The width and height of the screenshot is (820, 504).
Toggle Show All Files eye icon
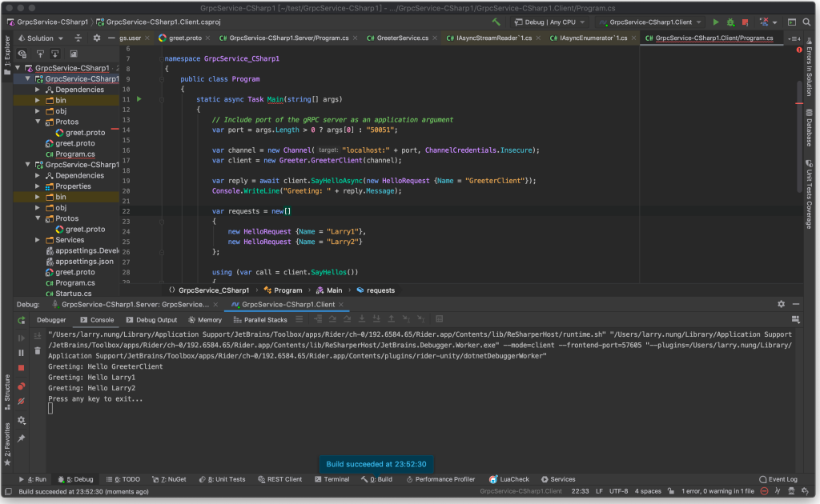tap(22, 54)
